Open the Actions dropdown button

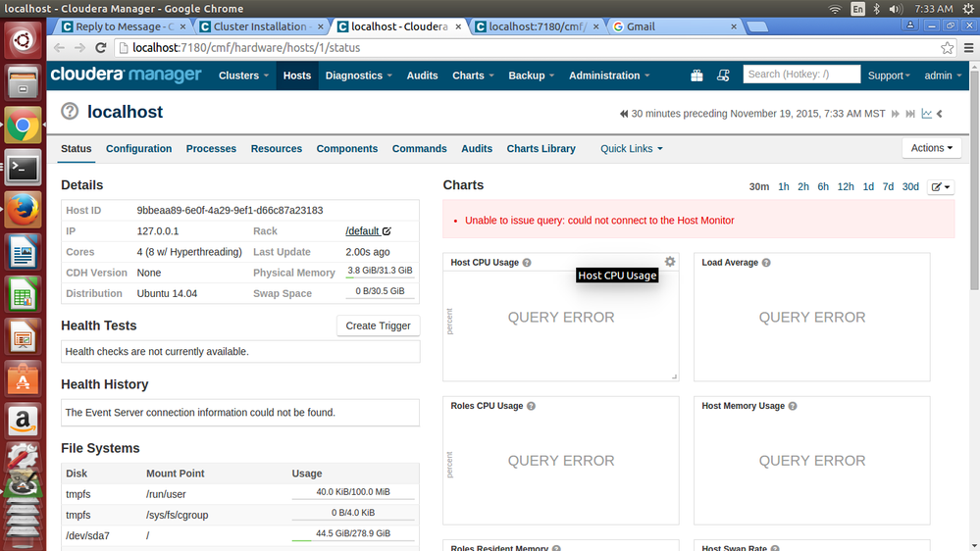pyautogui.click(x=931, y=148)
